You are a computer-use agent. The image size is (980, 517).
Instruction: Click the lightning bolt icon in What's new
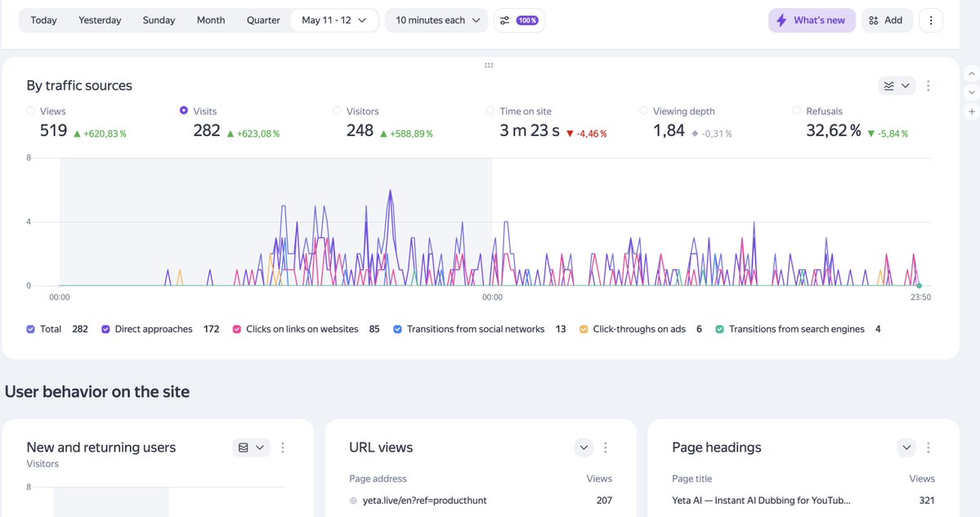point(781,20)
